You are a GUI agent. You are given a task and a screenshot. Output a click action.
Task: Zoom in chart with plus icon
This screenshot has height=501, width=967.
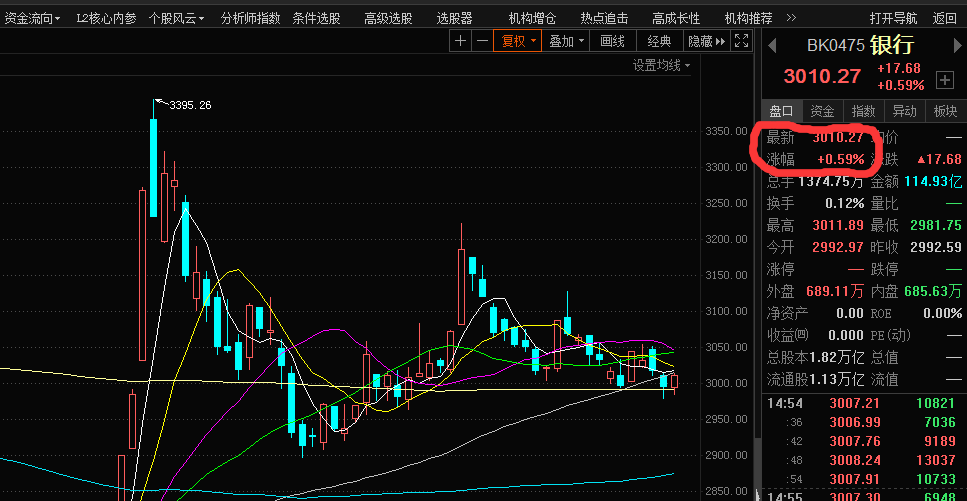click(x=460, y=41)
